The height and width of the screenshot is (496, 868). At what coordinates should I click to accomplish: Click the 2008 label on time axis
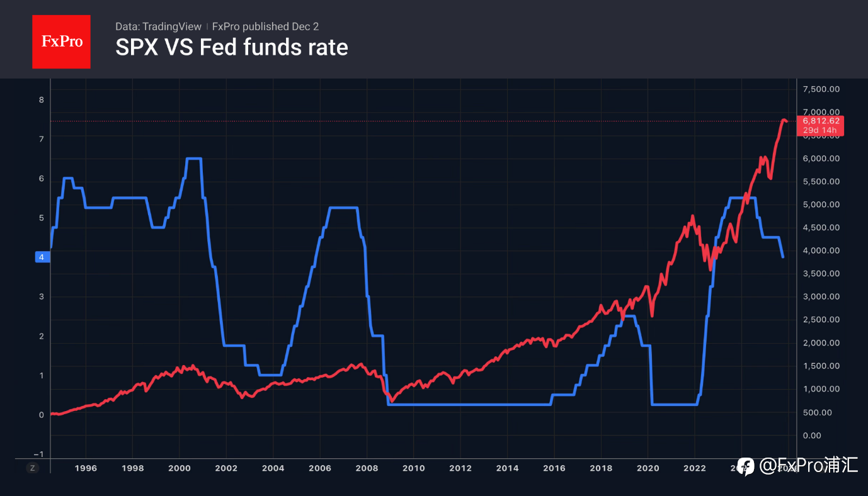[x=367, y=468]
